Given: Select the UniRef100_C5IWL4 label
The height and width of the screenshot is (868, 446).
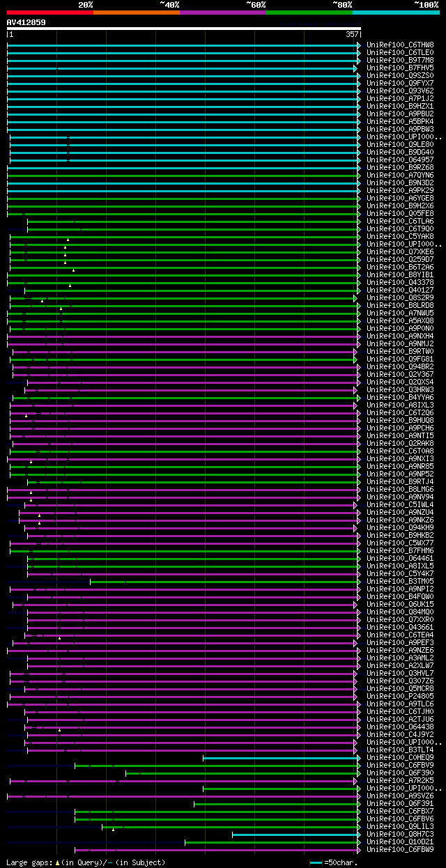Looking at the screenshot, I should point(401,504).
